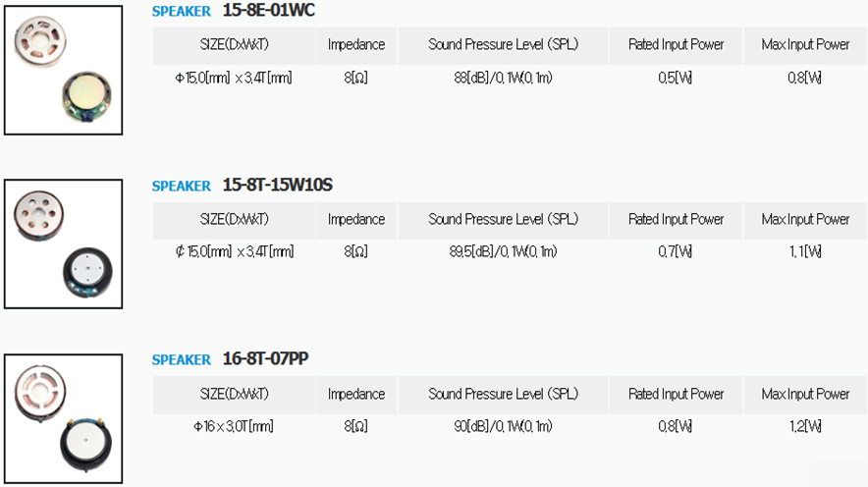
Task: Click the blue SPEAKER label above first table
Action: pos(182,11)
